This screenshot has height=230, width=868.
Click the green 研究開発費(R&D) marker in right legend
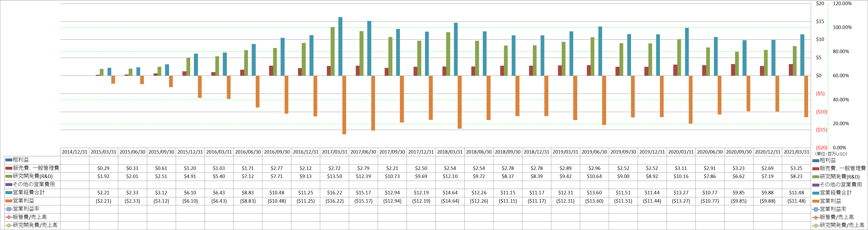[x=815, y=177]
